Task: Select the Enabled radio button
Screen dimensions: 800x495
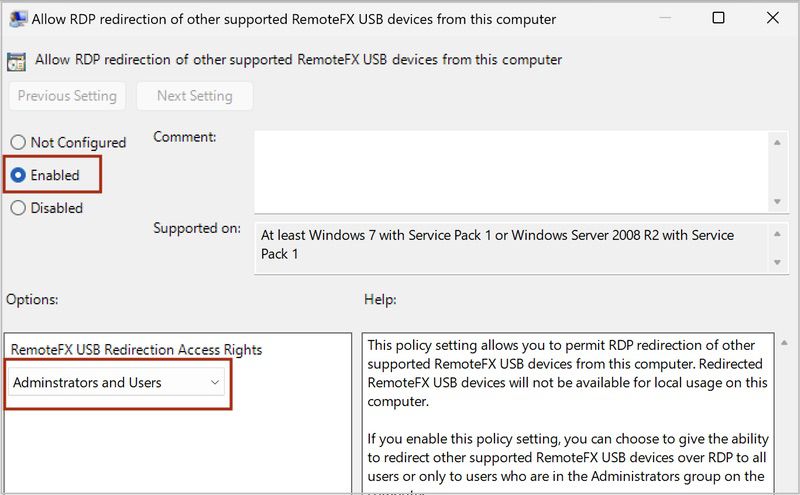Action: tap(18, 175)
